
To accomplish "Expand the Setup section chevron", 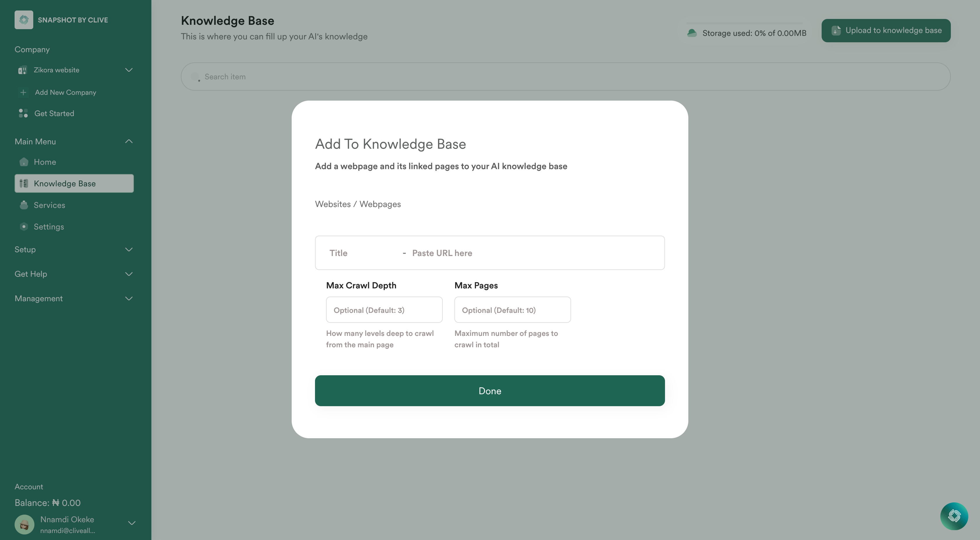I will tap(128, 249).
